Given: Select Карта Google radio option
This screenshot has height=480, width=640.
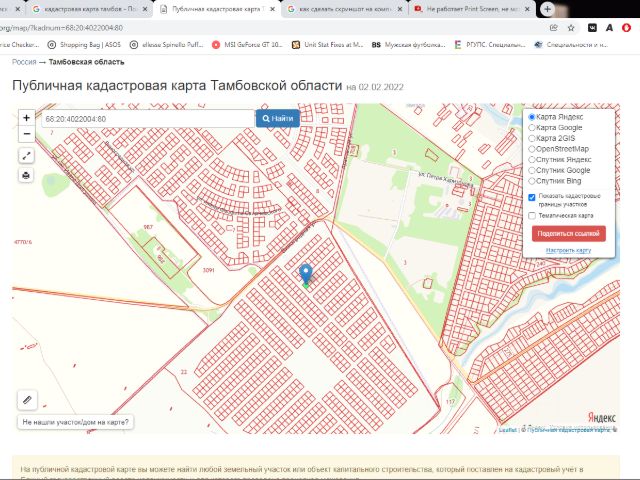Looking at the screenshot, I should (x=532, y=128).
